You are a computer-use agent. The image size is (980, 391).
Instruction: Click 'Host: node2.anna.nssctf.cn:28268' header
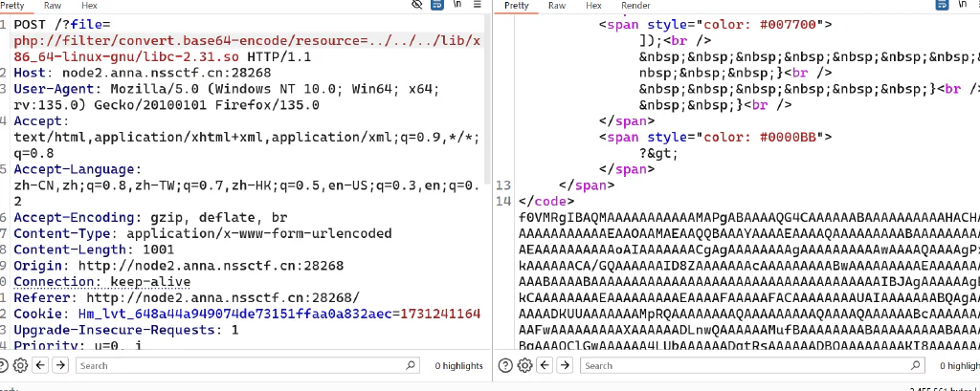tap(143, 73)
